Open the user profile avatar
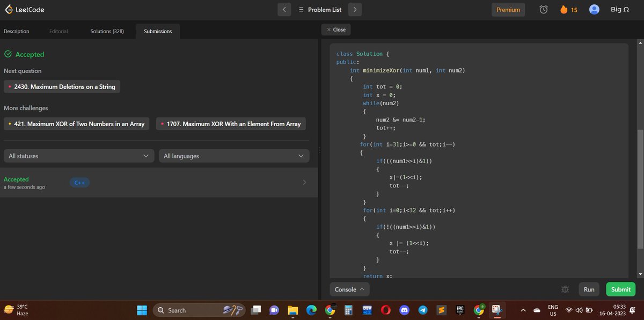 point(594,10)
